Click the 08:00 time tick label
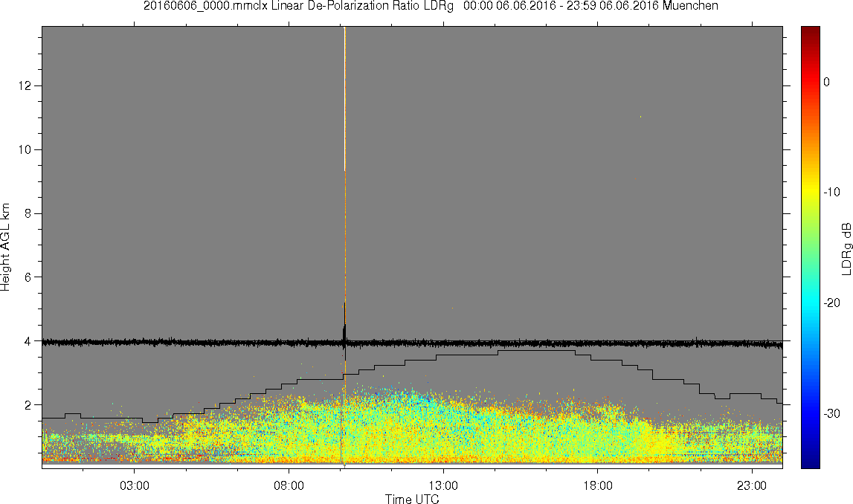The image size is (853, 504). pos(289,485)
